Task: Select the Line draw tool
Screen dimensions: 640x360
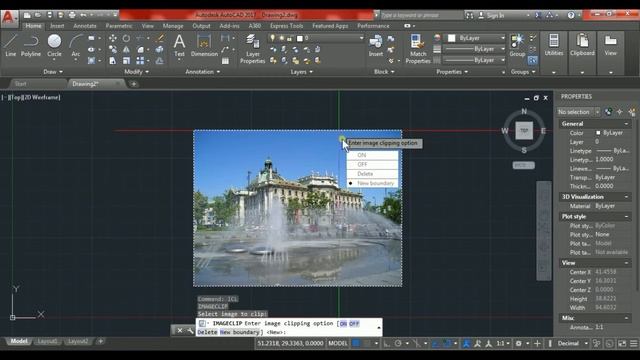Action: (11, 45)
